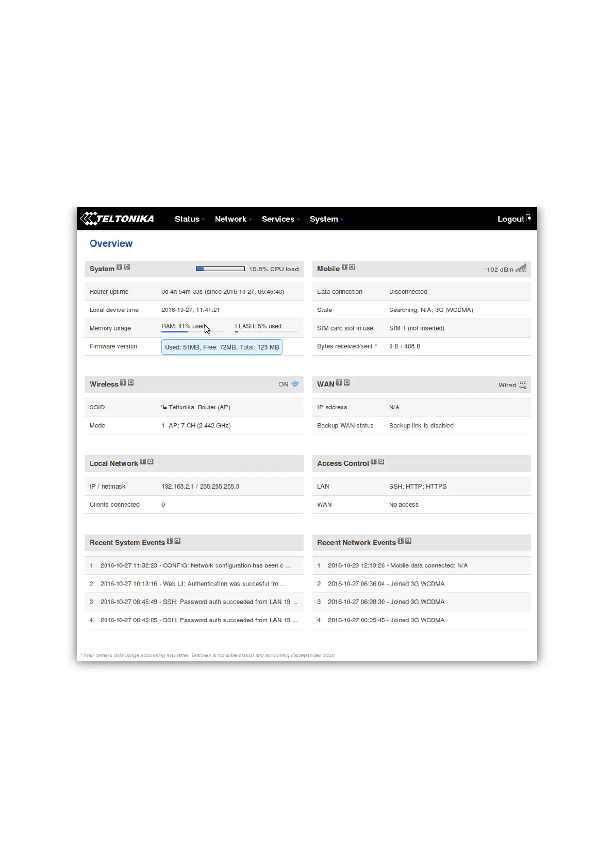Click the Disconnected data connection value
The image size is (614, 868).
coord(408,292)
